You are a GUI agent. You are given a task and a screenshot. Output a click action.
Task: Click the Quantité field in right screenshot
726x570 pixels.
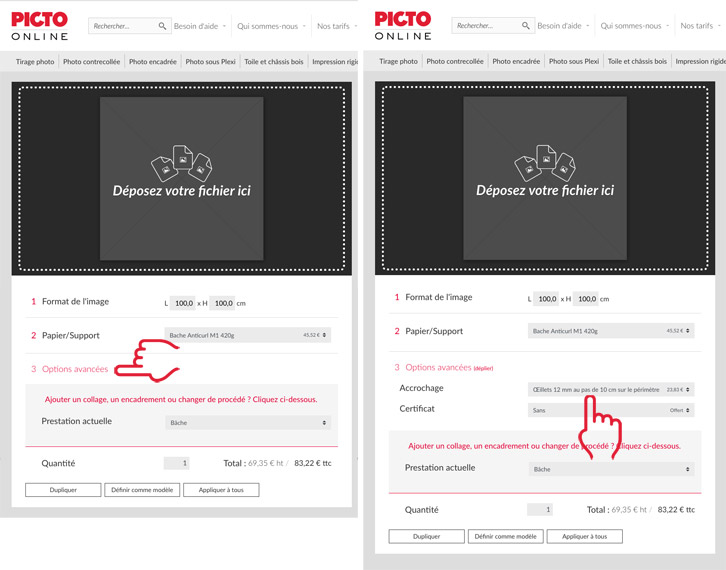[540, 510]
